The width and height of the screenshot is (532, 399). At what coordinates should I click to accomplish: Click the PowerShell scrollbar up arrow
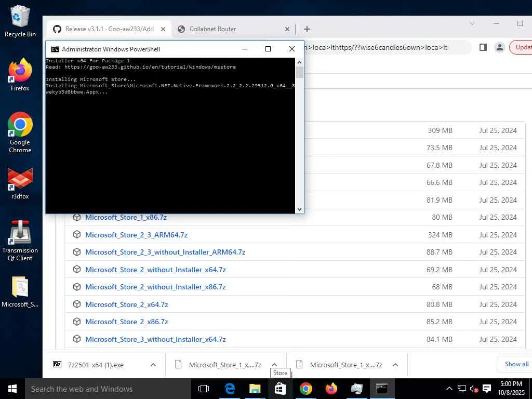pyautogui.click(x=299, y=62)
